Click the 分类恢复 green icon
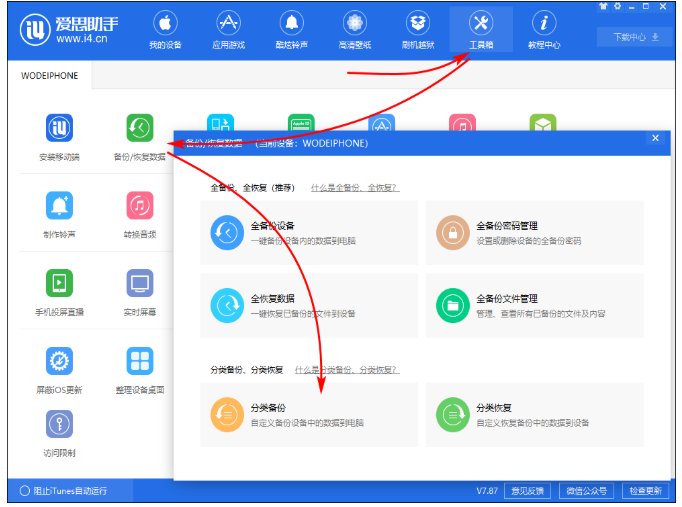682x507 pixels. point(453,414)
